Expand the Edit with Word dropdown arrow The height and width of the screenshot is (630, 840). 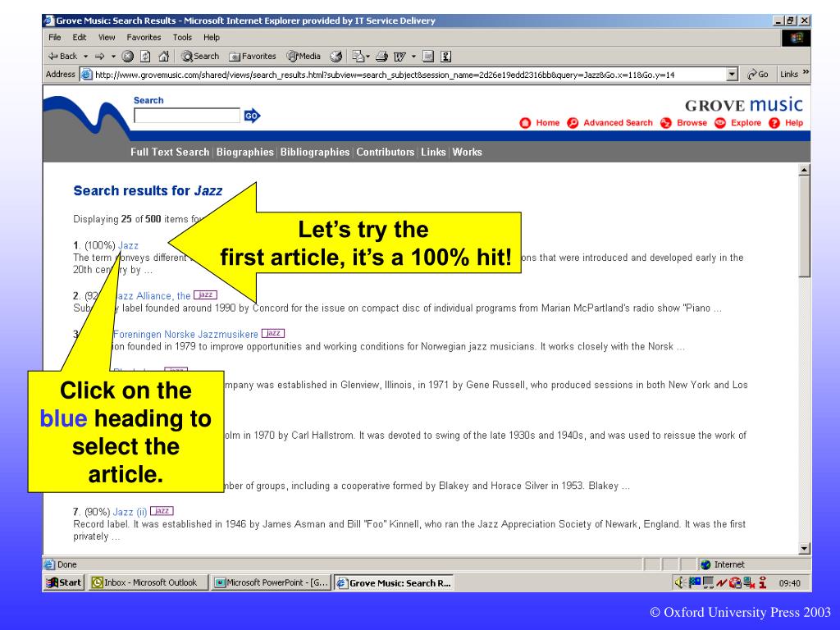413,57
